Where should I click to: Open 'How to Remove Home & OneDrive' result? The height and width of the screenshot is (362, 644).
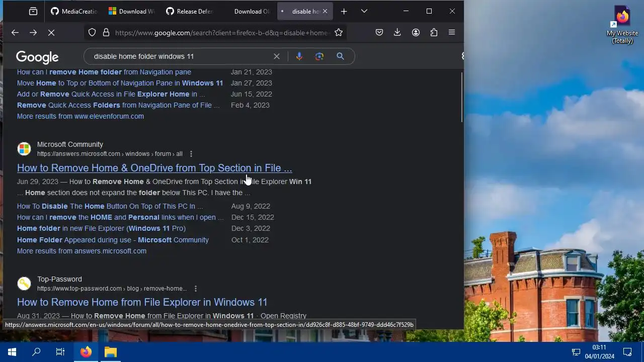tap(154, 168)
